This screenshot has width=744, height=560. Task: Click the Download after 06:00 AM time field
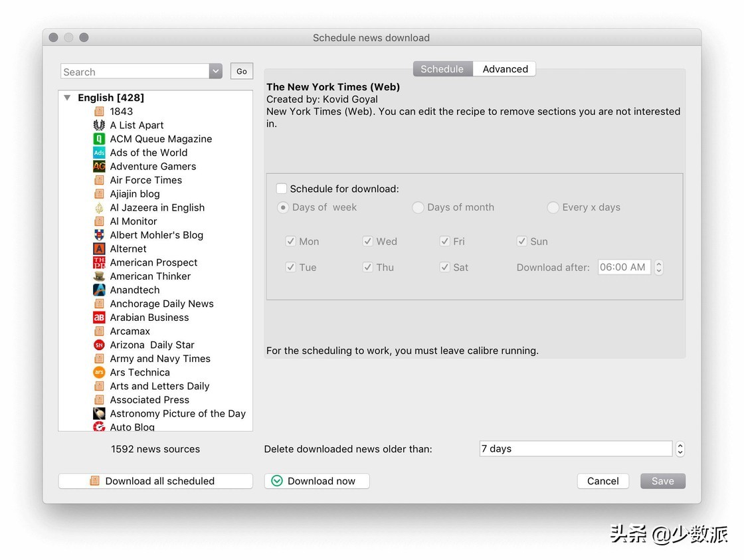pos(624,267)
